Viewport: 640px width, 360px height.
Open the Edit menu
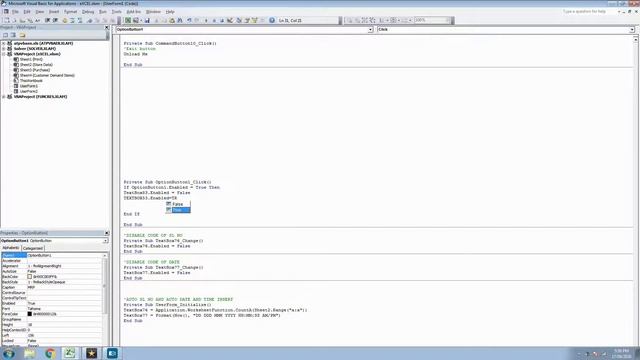tap(27, 12)
